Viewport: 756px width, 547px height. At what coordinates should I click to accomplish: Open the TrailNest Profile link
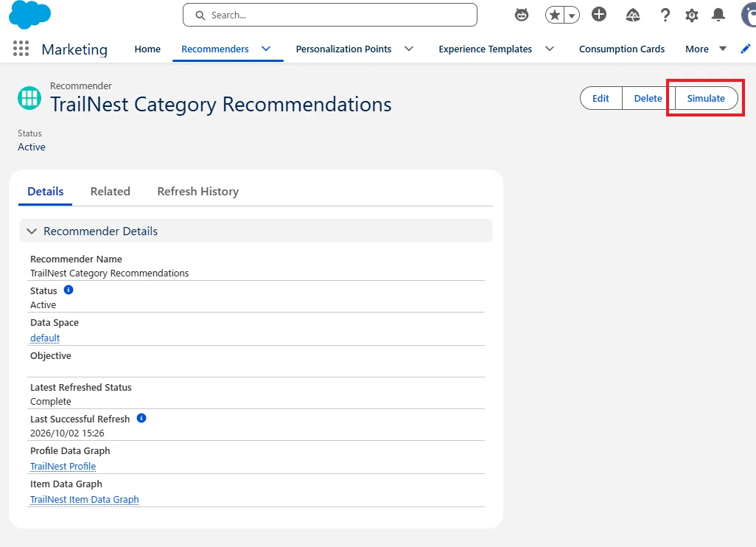(x=63, y=466)
